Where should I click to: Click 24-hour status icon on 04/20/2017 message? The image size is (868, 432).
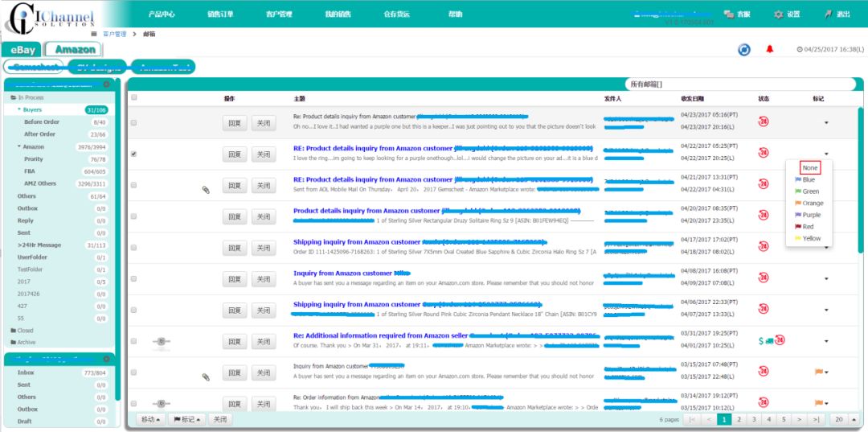[x=764, y=216]
